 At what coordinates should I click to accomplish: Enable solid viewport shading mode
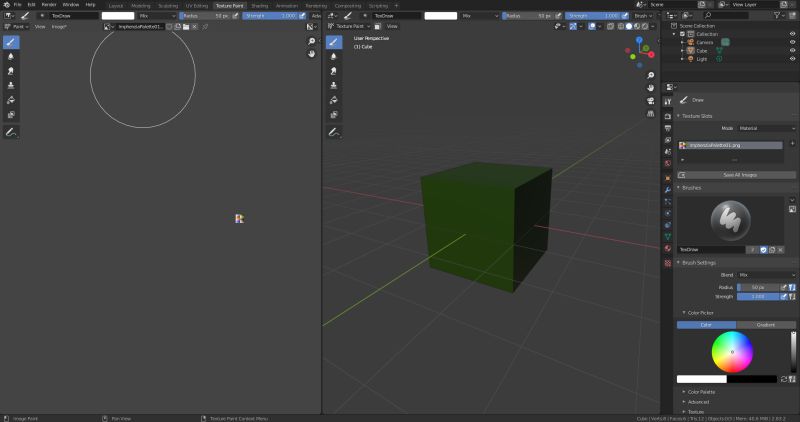[629, 26]
